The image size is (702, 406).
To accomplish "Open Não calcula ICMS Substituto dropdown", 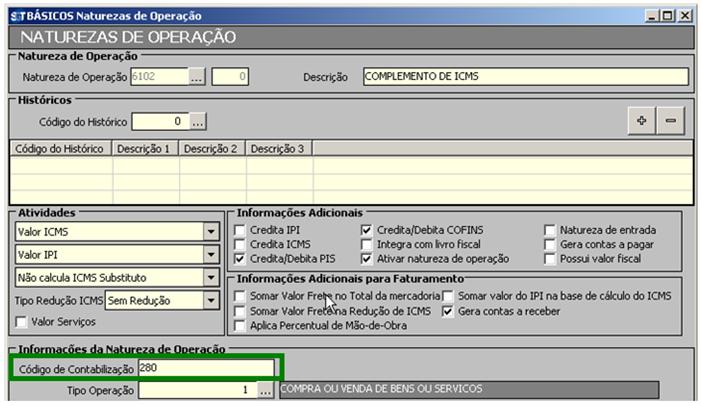I will pos(210,277).
